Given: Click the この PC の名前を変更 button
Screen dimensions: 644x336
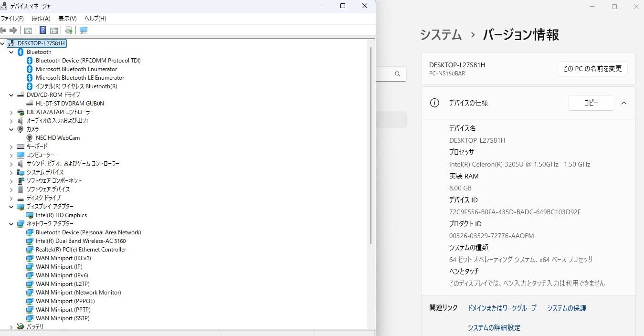Looking at the screenshot, I should pos(592,69).
